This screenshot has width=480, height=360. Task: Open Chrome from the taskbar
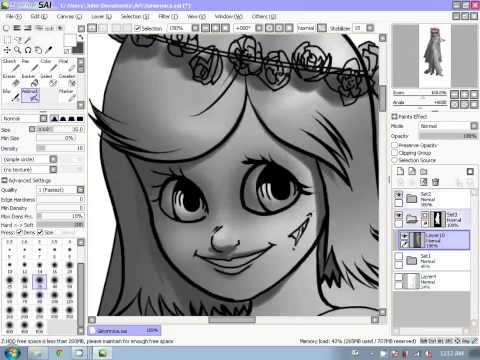point(59,353)
